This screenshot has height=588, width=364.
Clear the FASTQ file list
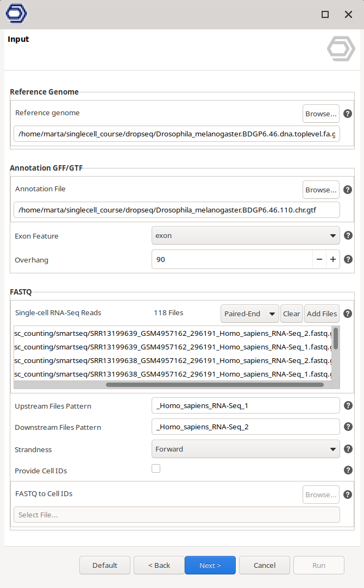291,314
